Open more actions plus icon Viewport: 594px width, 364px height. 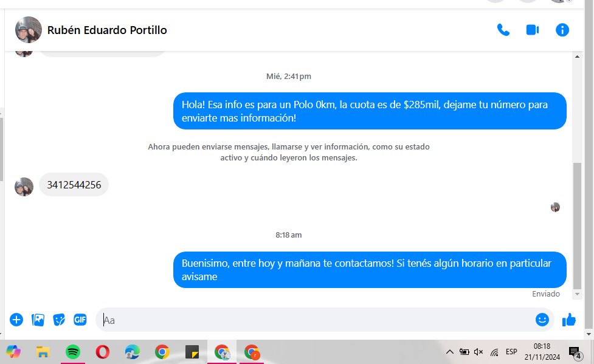click(x=16, y=320)
